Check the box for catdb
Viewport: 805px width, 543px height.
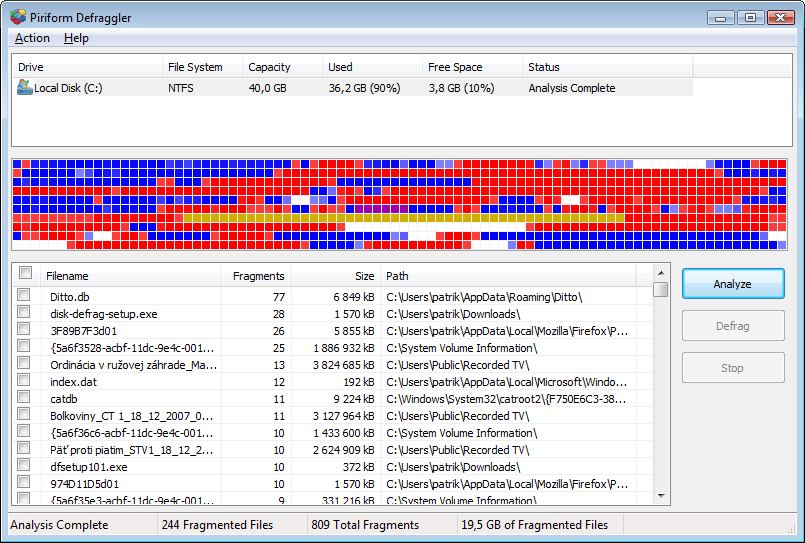point(24,397)
